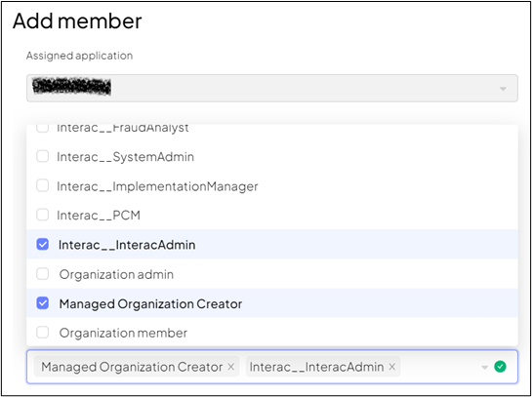Image resolution: width=532 pixels, height=397 pixels.
Task: Focus the roles multi-select input field
Action: [272, 367]
